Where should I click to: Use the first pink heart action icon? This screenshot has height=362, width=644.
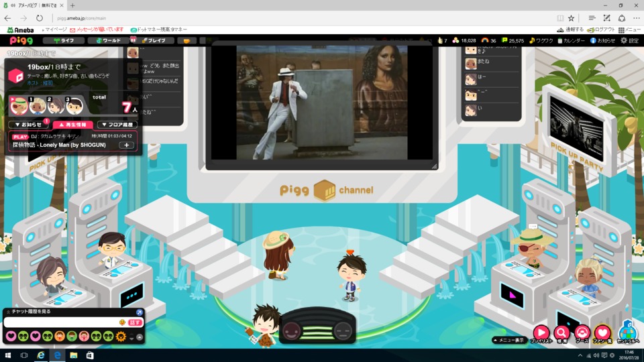coord(11,337)
